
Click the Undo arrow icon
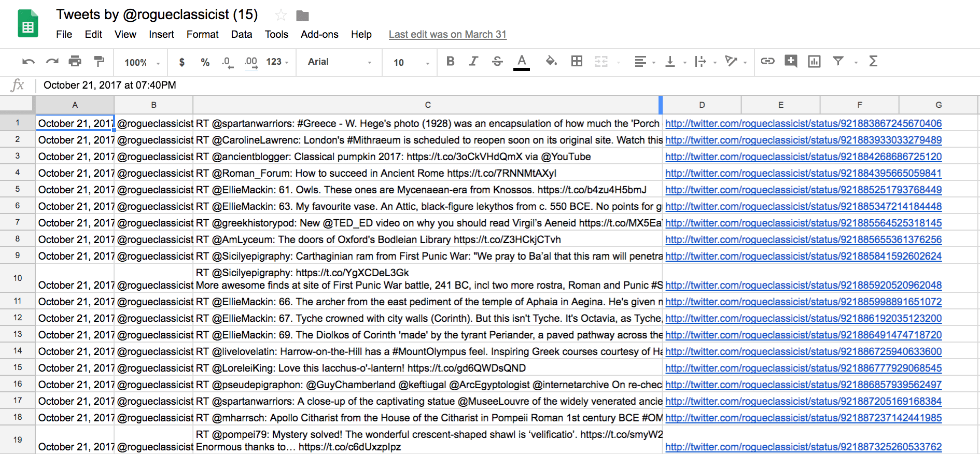point(29,62)
